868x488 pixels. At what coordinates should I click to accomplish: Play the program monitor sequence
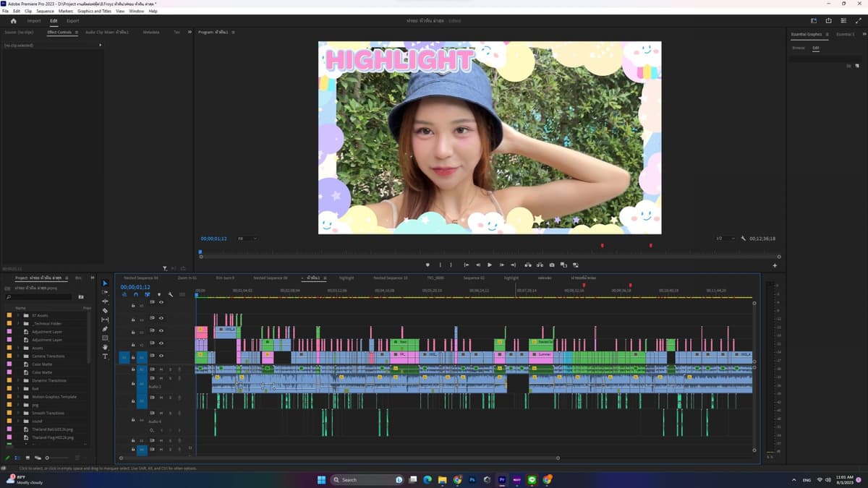tap(490, 265)
